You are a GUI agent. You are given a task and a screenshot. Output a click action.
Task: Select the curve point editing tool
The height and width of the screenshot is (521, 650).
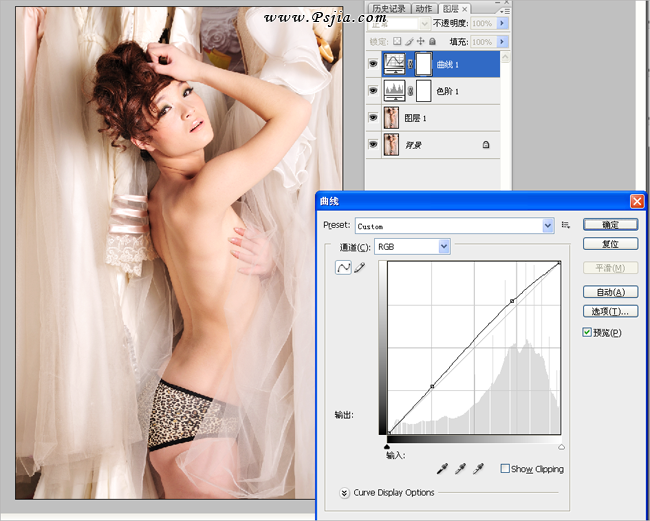pos(343,267)
